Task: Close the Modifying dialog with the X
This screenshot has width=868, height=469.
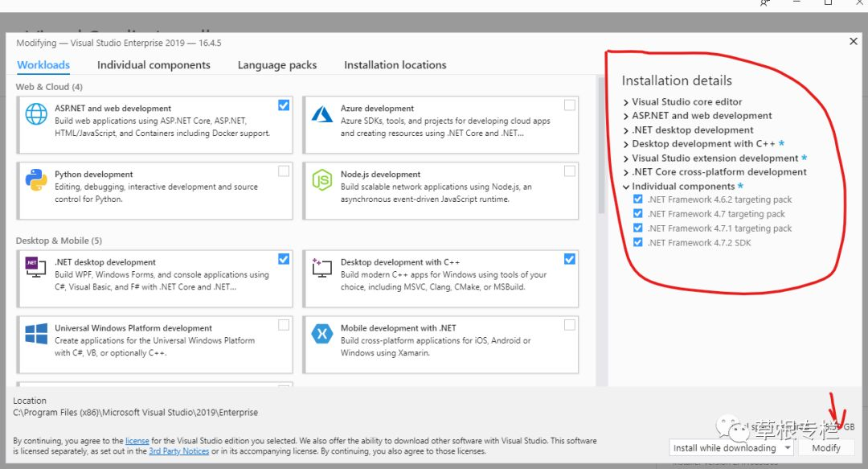Action: pos(853,41)
